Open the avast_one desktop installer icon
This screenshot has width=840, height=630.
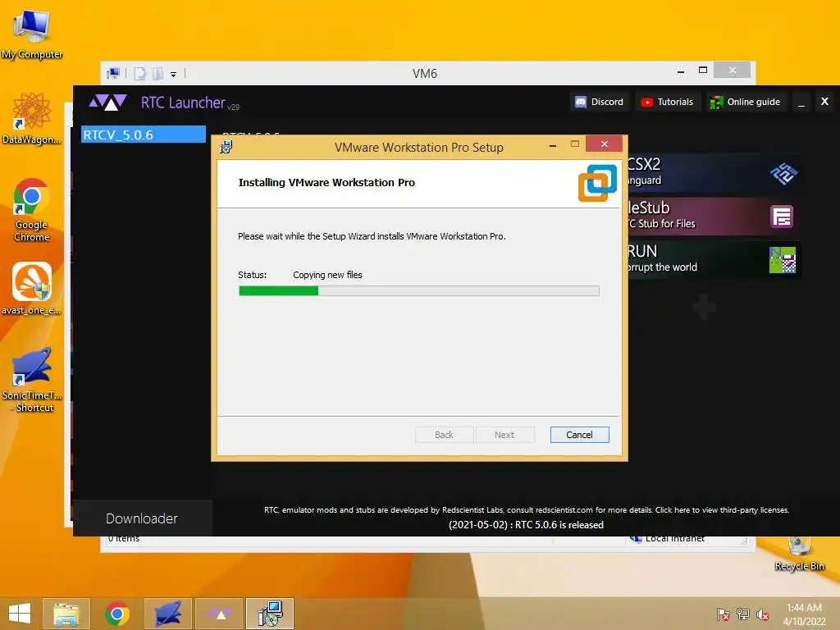32,288
